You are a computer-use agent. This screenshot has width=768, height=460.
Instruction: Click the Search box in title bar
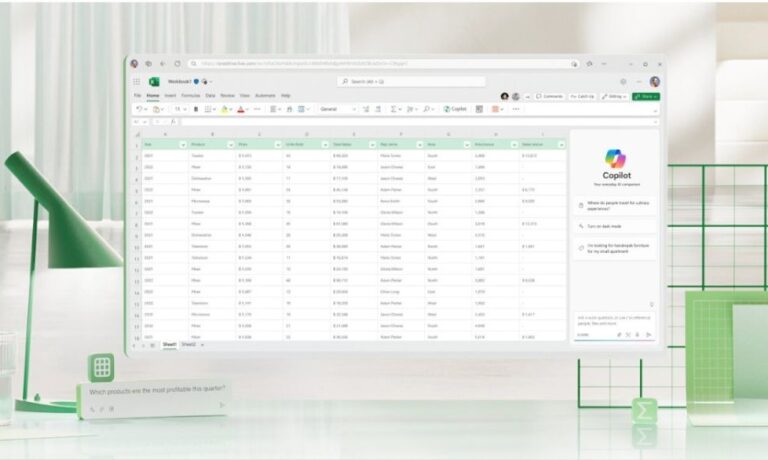pos(410,82)
